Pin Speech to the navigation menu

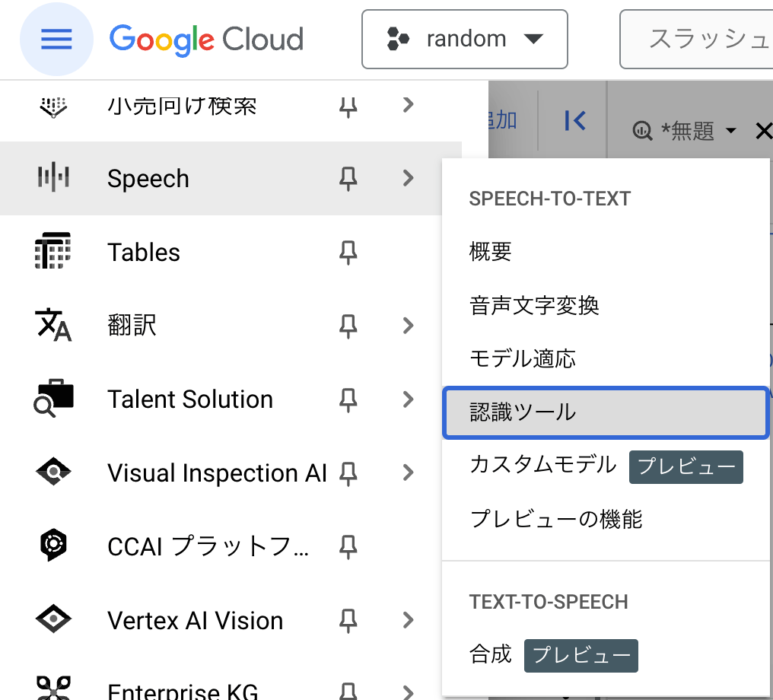tap(348, 179)
